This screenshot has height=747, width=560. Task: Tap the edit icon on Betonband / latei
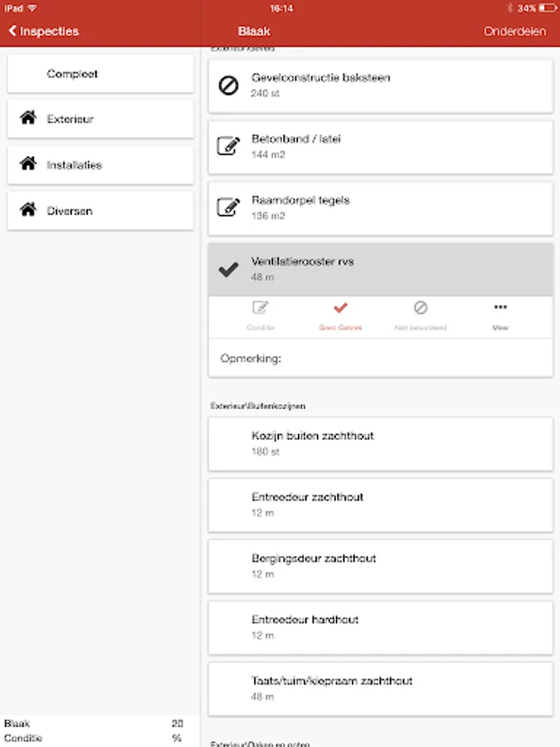pos(228,146)
